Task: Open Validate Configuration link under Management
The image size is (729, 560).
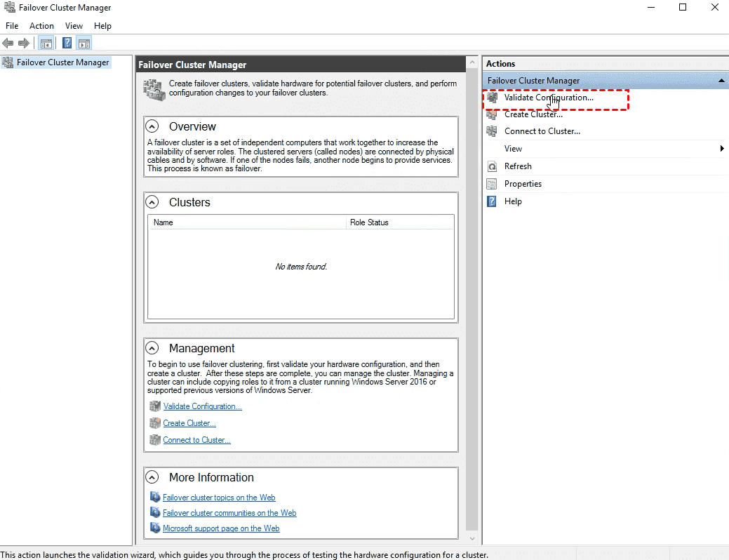Action: 202,406
